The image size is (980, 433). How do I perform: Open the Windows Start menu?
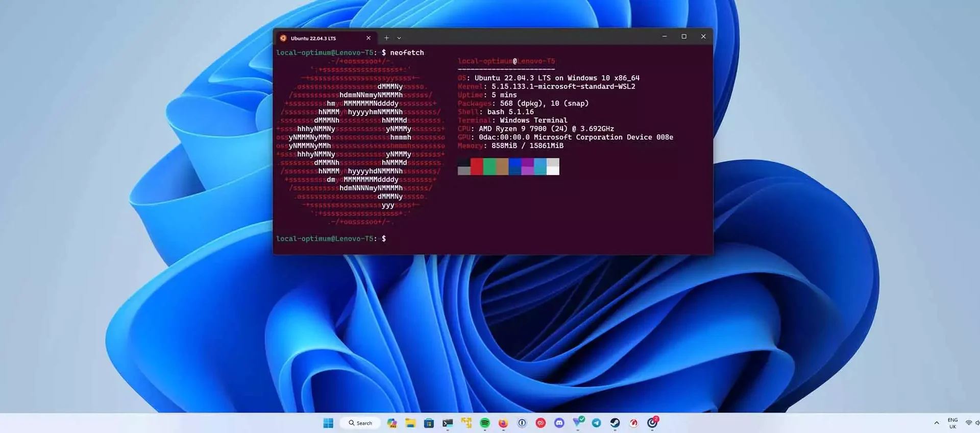[x=328, y=423]
